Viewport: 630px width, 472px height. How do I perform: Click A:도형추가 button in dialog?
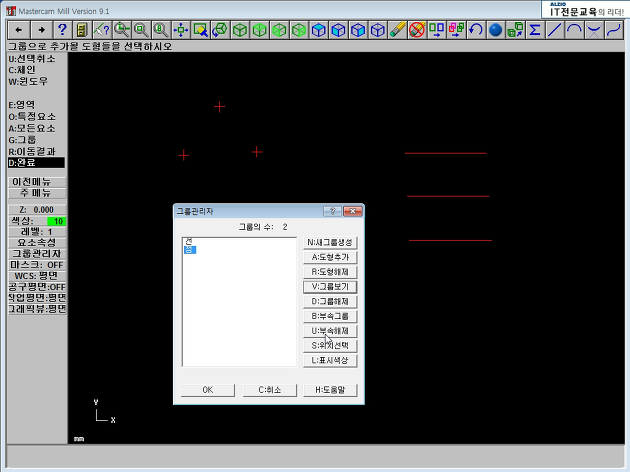click(x=330, y=257)
